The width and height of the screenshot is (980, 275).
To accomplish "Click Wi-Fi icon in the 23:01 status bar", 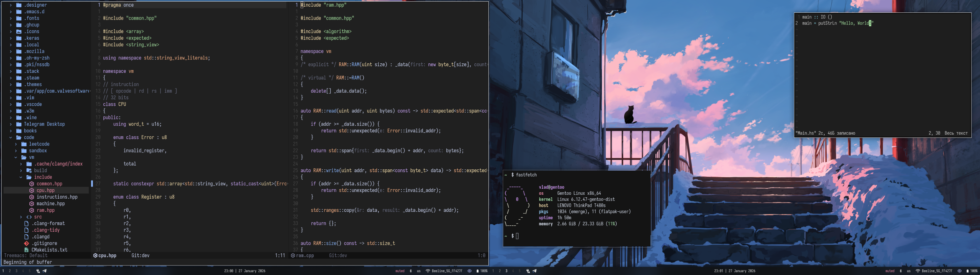I will click(x=917, y=271).
